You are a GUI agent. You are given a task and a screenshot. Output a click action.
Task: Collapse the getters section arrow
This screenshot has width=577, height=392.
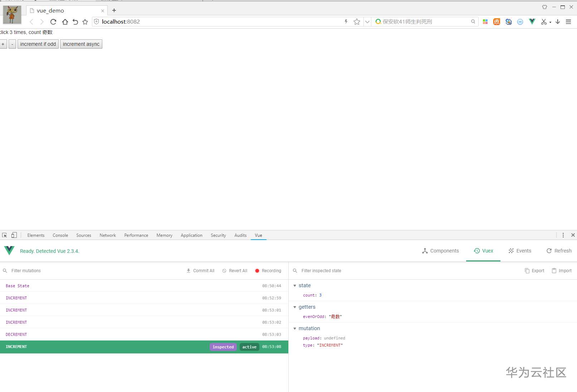click(x=295, y=307)
